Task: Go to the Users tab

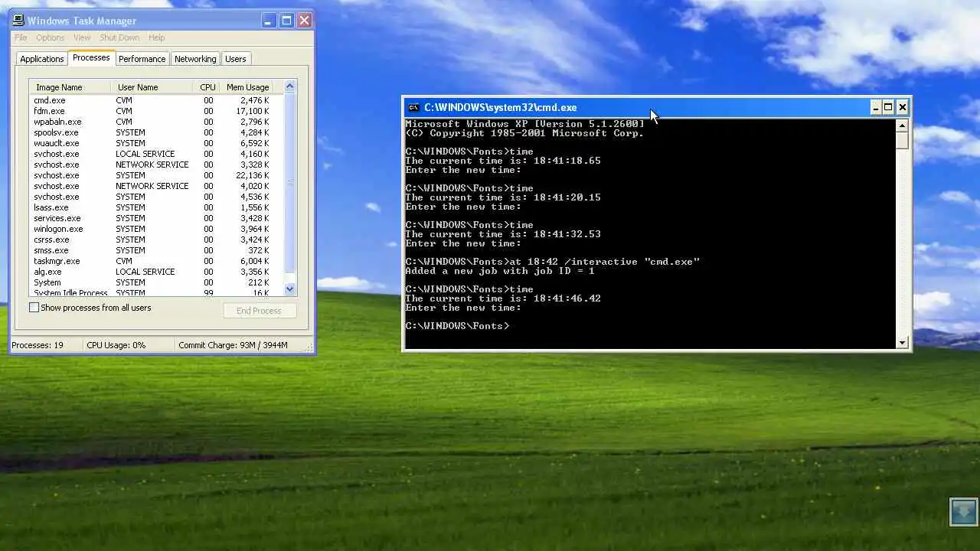Action: (x=236, y=59)
